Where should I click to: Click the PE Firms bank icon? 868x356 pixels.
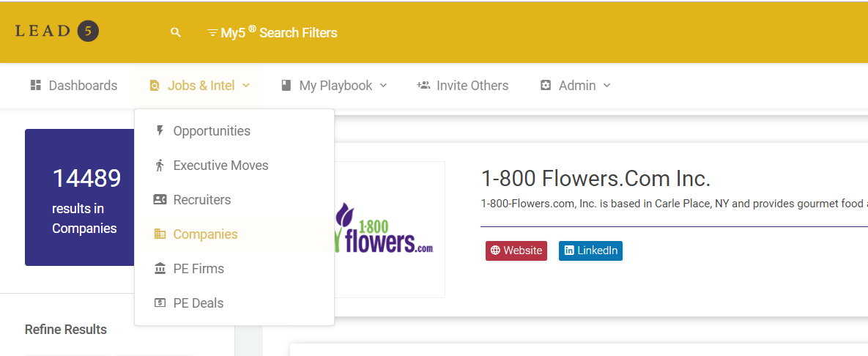pyautogui.click(x=160, y=268)
